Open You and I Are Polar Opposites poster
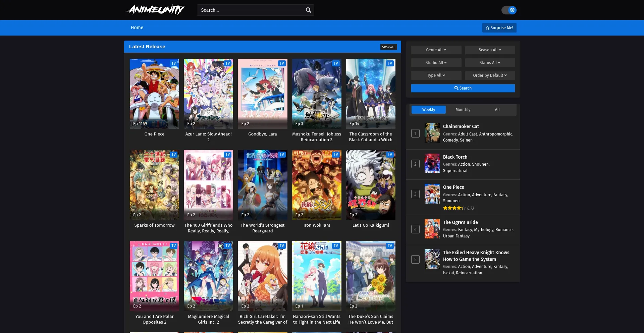 click(154, 276)
